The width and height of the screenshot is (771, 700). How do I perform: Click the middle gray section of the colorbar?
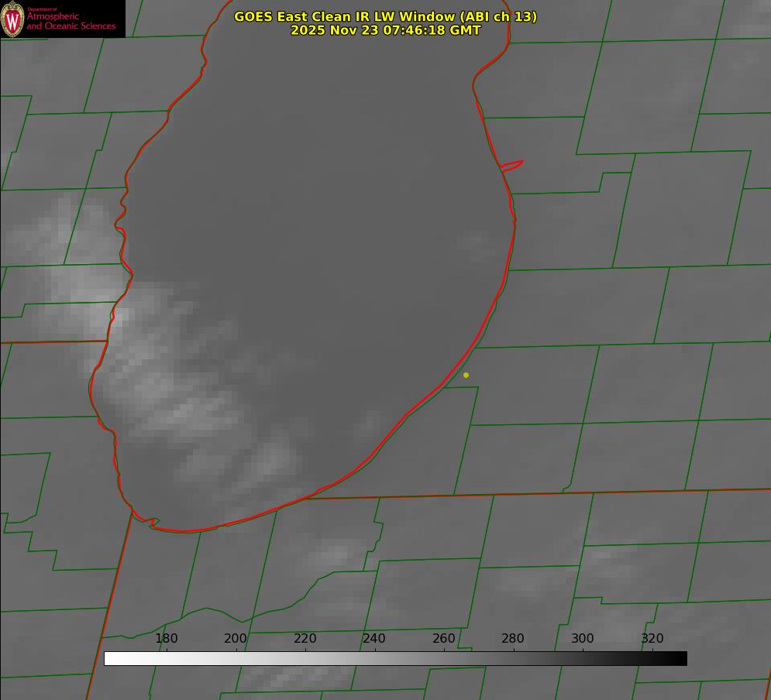395,659
